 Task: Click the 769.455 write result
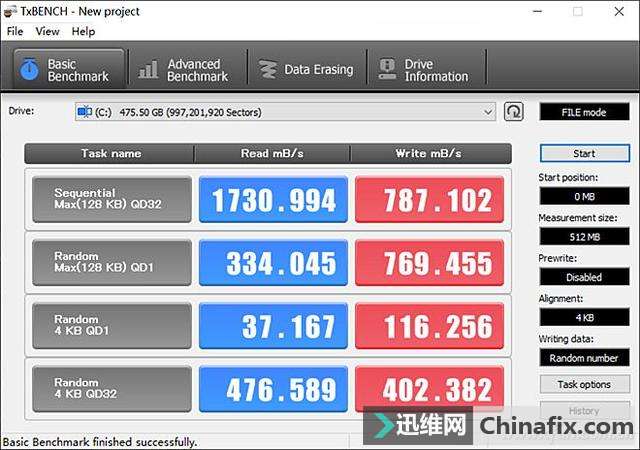pyautogui.click(x=429, y=263)
